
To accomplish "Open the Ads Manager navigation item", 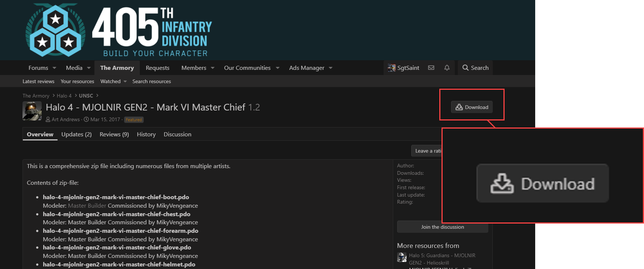I will (x=307, y=68).
